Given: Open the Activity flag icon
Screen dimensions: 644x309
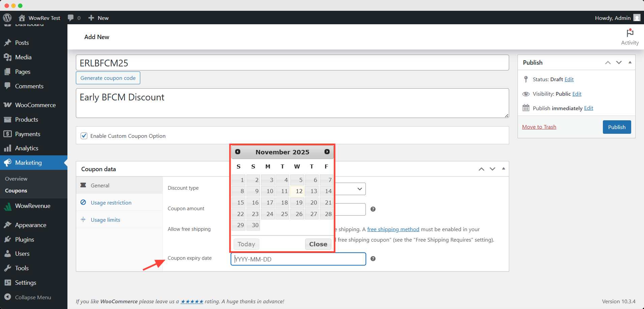Looking at the screenshot, I should point(630,33).
